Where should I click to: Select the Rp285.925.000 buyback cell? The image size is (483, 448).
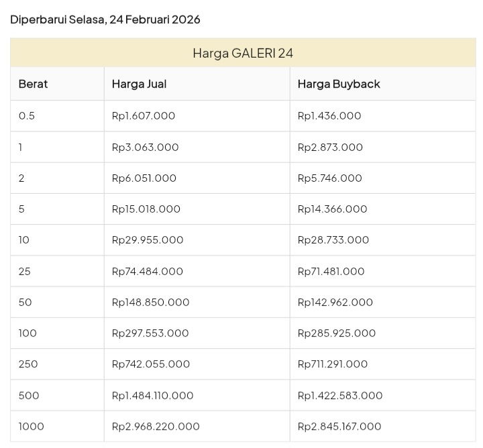[x=337, y=333]
